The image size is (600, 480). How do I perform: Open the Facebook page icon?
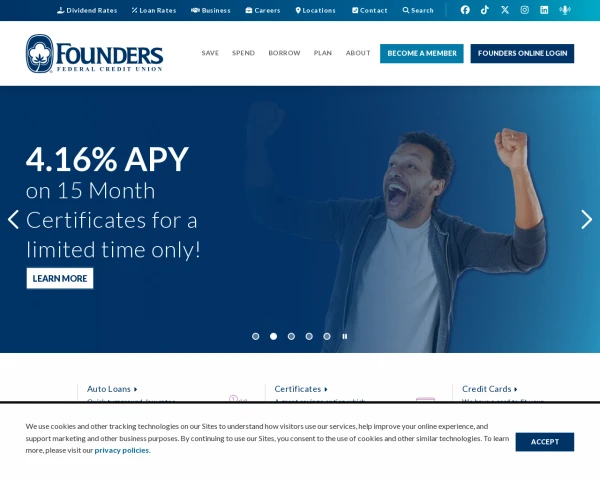(465, 10)
